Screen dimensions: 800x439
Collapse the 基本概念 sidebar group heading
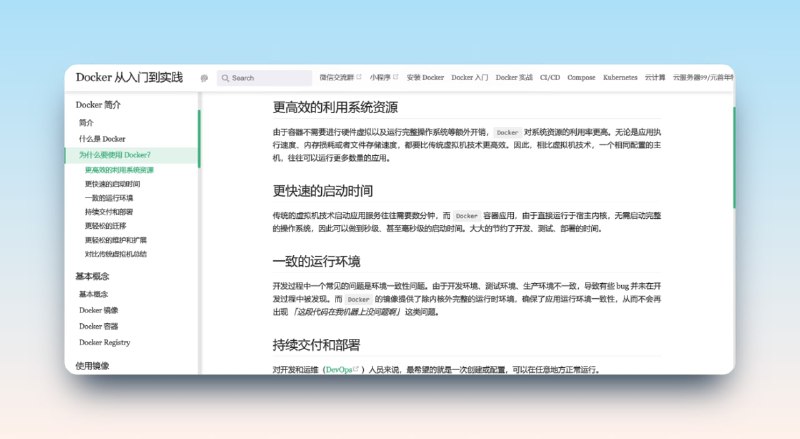coord(92,276)
